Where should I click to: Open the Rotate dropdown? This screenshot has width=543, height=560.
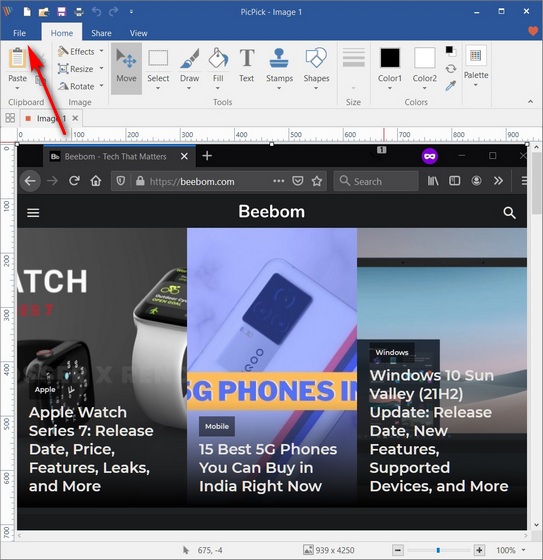[81, 86]
